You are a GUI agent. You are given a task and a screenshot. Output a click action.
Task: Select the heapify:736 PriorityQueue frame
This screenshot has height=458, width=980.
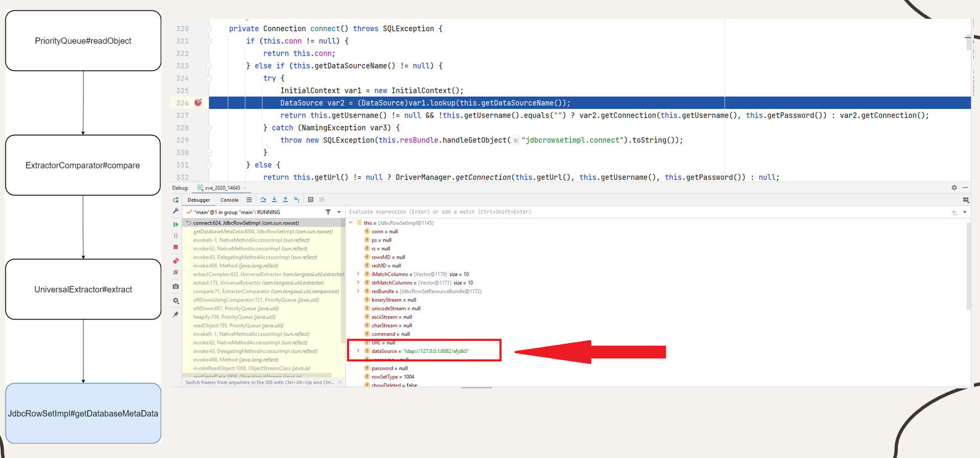click(x=262, y=317)
